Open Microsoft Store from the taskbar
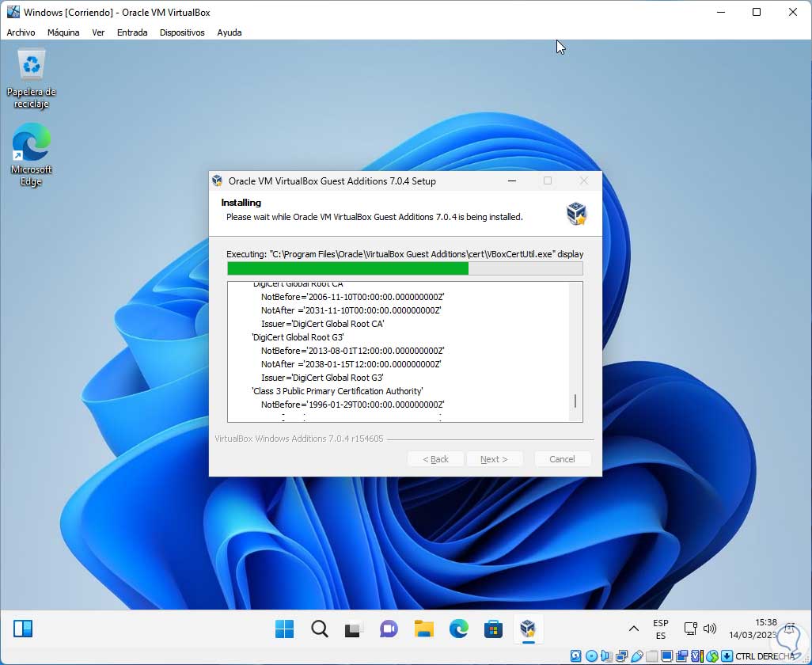The width and height of the screenshot is (812, 665). pos(494,629)
